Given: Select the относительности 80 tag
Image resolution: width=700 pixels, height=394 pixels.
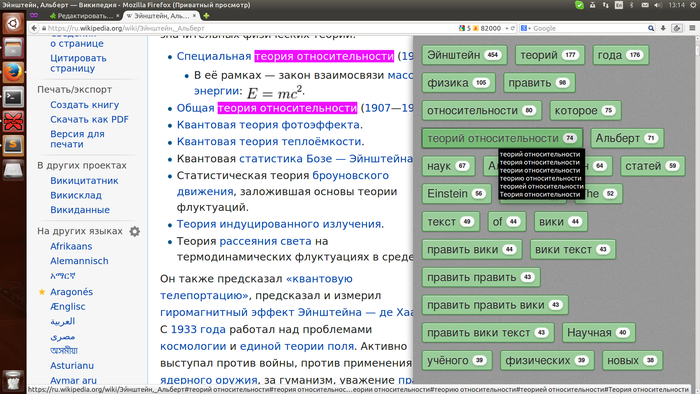Looking at the screenshot, I should click(482, 110).
